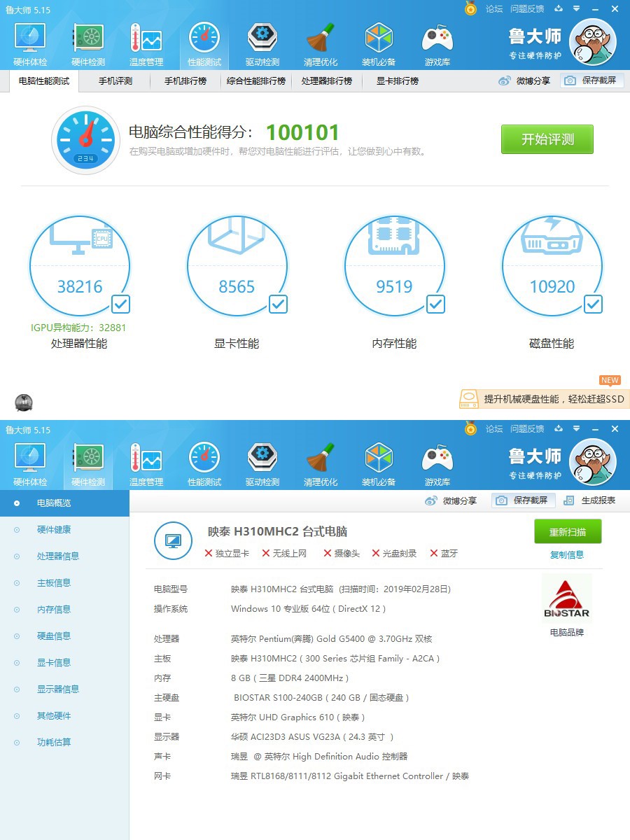Toggle the 处理器性能 test checkbox
This screenshot has height=840, width=630.
(x=120, y=304)
